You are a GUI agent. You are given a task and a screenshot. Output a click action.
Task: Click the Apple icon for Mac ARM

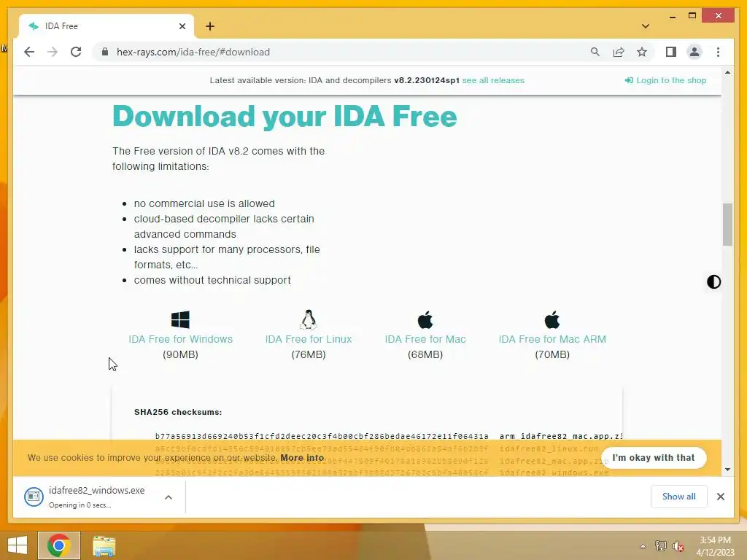(552, 319)
